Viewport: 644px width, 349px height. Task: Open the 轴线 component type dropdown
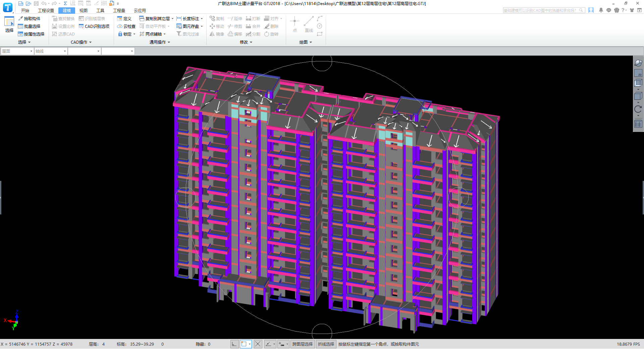tap(65, 51)
